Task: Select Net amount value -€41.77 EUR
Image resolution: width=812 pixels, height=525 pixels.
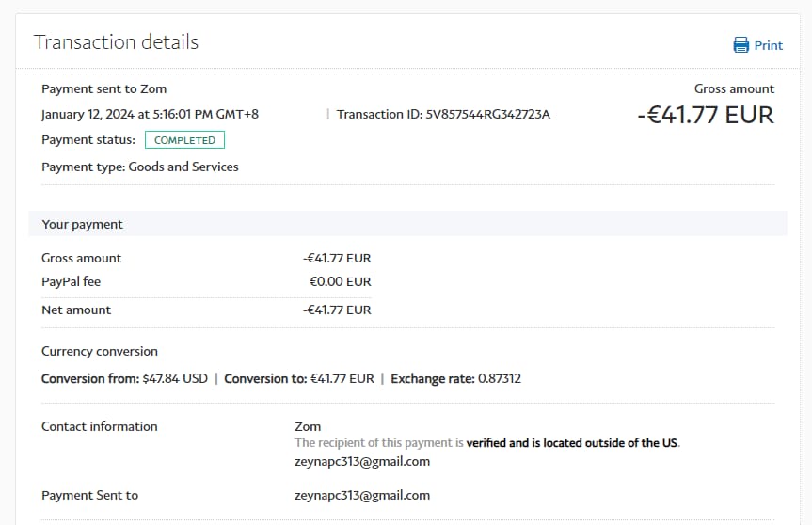Action: click(337, 310)
